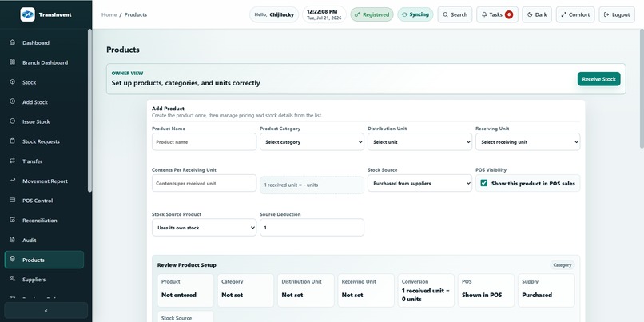This screenshot has width=644, height=322.
Task: Click the Suppliers people icon
Action: 12,279
